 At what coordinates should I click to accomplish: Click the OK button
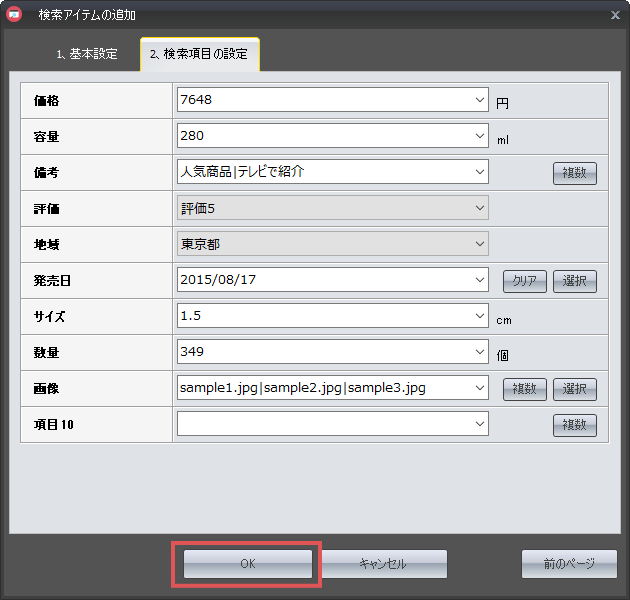[x=247, y=564]
